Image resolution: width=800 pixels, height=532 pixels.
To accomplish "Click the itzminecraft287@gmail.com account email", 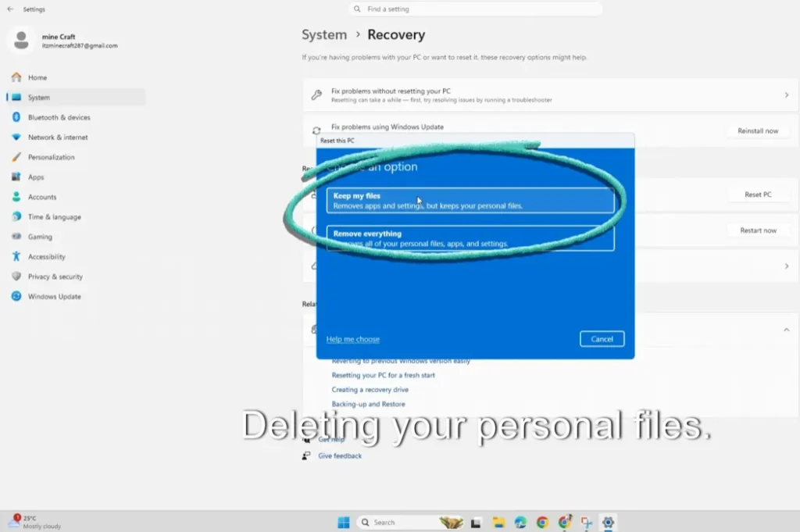I will click(x=80, y=45).
